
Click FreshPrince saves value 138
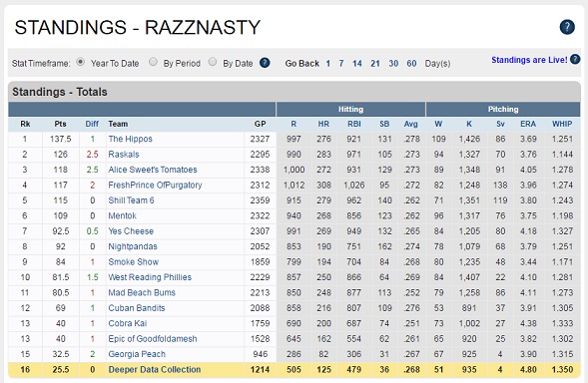click(500, 186)
